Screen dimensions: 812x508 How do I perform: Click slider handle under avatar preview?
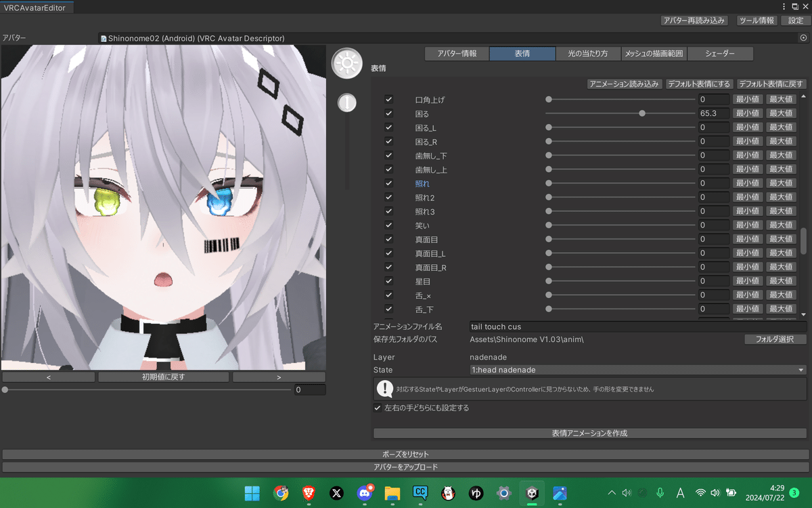(x=5, y=390)
